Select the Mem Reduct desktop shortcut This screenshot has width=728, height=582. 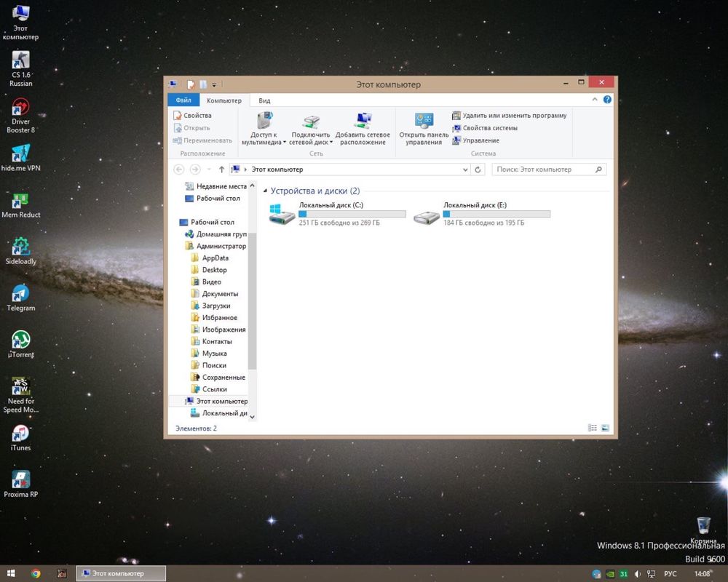21,204
